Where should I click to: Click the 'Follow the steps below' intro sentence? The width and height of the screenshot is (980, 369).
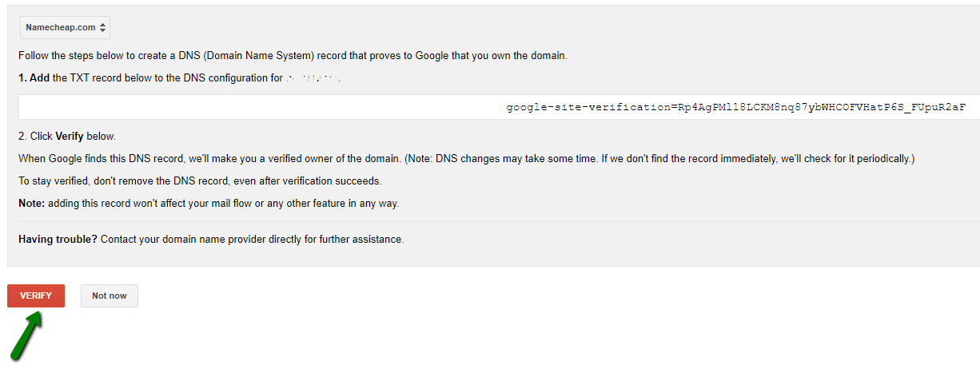pos(293,56)
